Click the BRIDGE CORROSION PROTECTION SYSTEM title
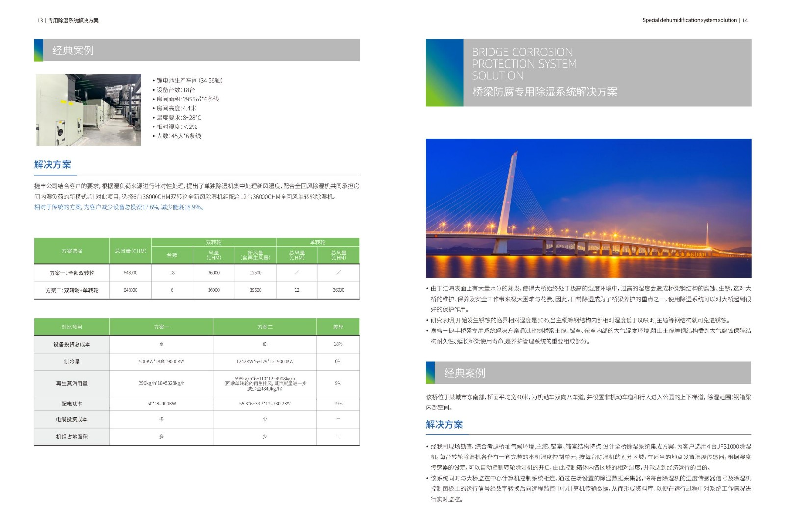785x532 pixels. [524, 64]
